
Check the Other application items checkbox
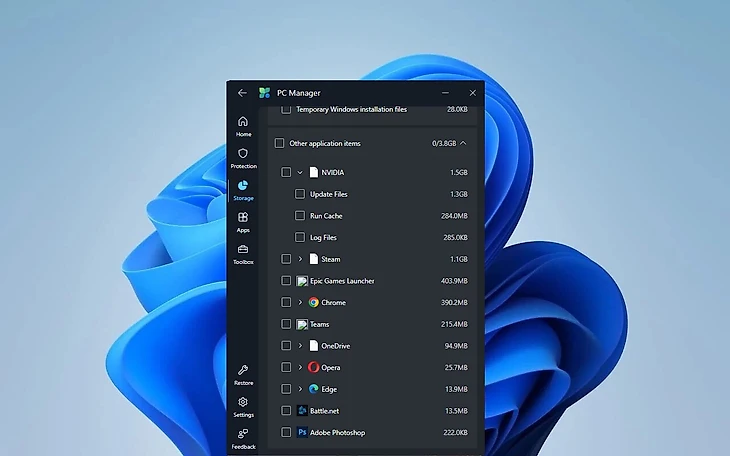pos(279,143)
